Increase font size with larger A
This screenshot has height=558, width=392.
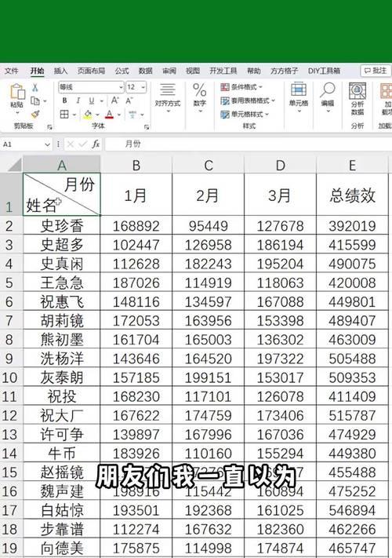(115, 100)
